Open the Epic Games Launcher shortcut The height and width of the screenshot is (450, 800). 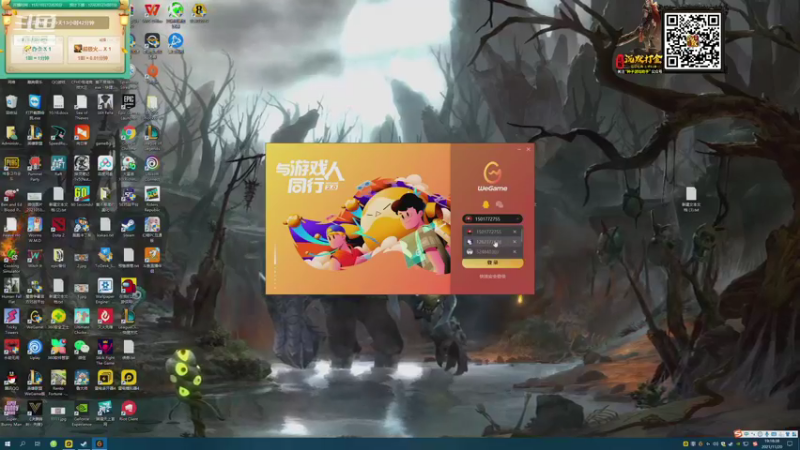[x=128, y=105]
